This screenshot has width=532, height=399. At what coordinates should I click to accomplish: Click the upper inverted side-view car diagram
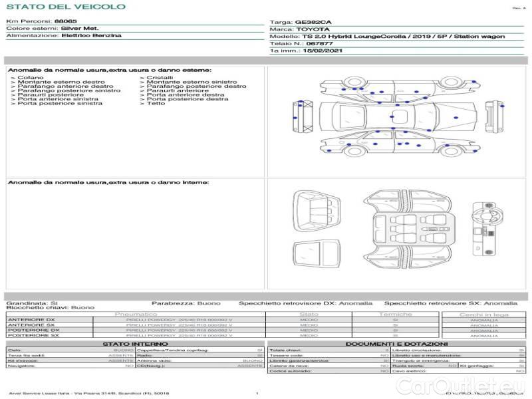[400, 90]
